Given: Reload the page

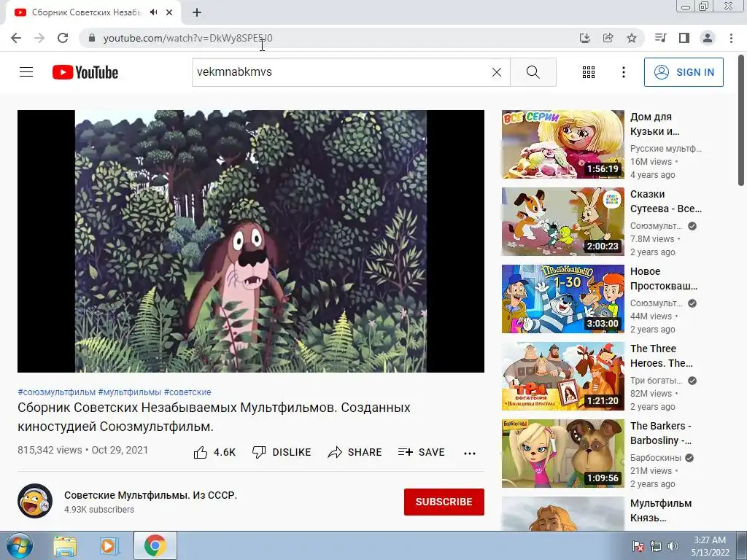Looking at the screenshot, I should point(63,38).
